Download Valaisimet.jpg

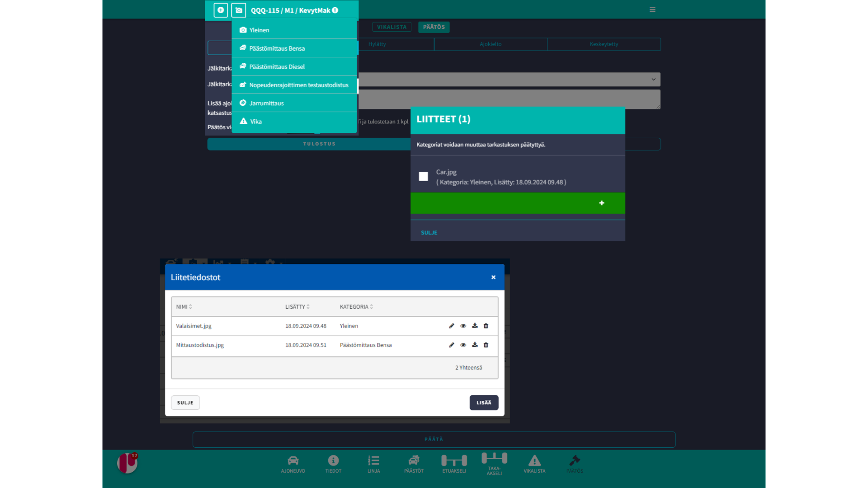(475, 326)
